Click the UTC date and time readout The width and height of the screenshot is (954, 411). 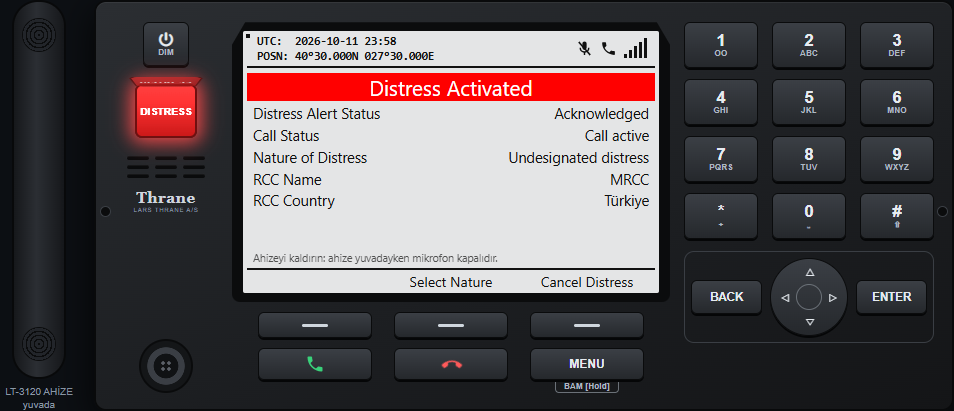pos(327,41)
